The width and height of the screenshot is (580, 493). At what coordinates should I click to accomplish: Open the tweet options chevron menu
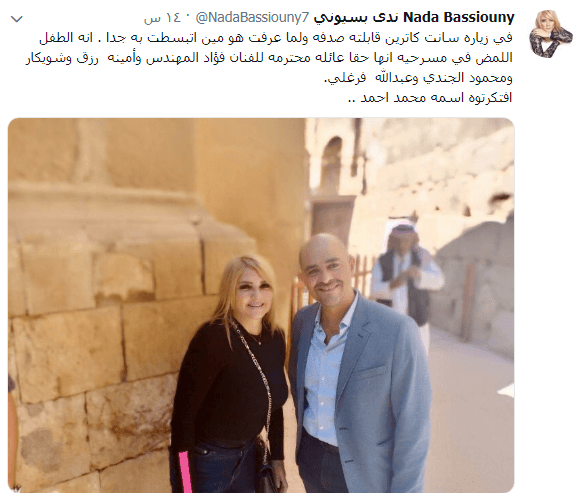17,18
